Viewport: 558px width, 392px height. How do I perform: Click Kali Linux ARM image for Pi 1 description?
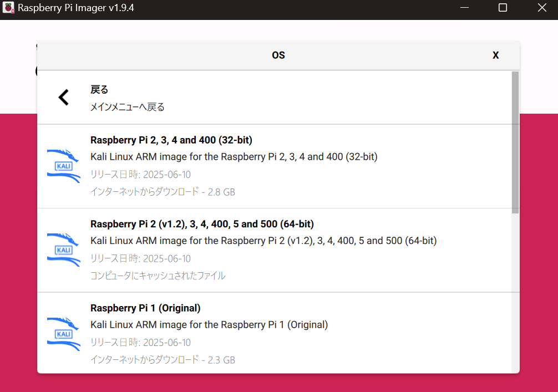pyautogui.click(x=209, y=325)
